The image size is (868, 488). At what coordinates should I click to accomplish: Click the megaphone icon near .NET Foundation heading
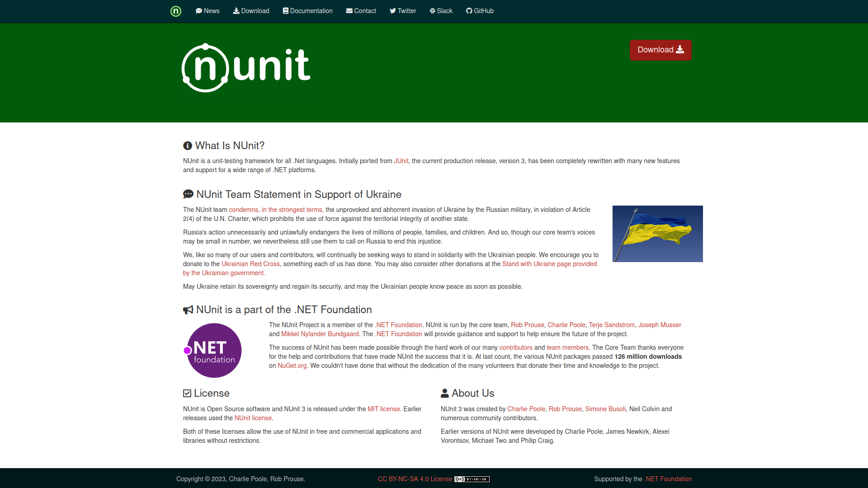coord(188,310)
